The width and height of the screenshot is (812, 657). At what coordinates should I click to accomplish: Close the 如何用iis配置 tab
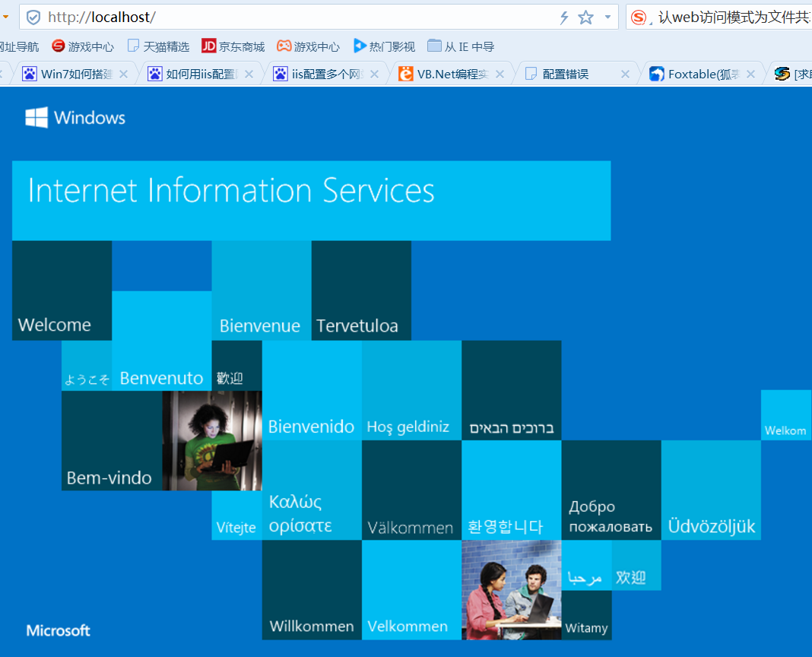pyautogui.click(x=249, y=74)
